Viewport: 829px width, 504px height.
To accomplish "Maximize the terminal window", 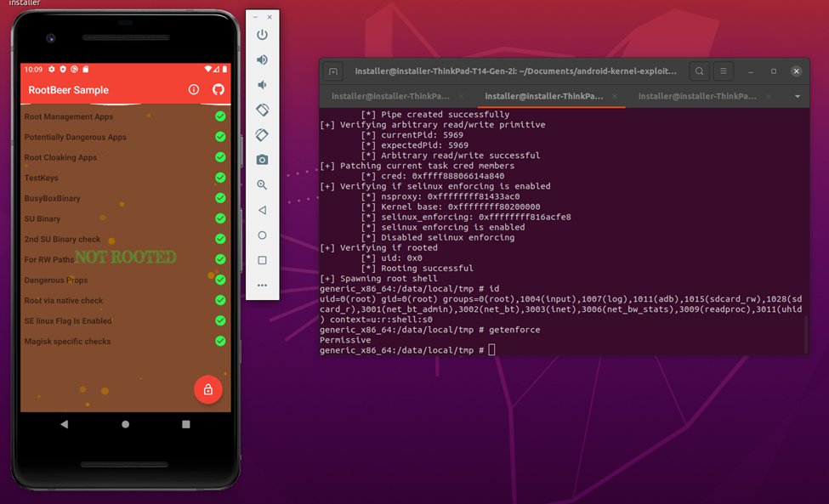I will point(774,71).
